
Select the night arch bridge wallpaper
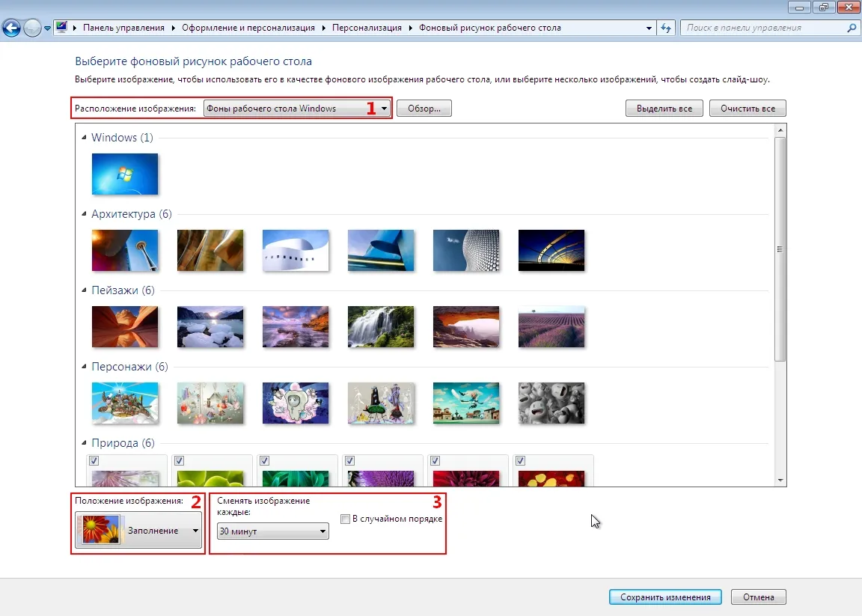[x=551, y=250]
